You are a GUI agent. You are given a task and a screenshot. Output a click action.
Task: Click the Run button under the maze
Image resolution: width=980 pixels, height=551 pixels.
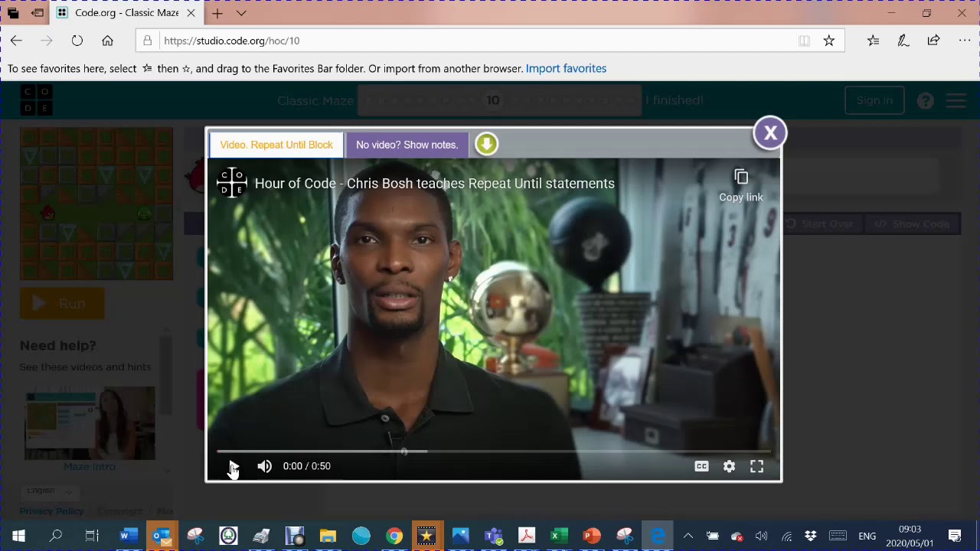pos(62,304)
